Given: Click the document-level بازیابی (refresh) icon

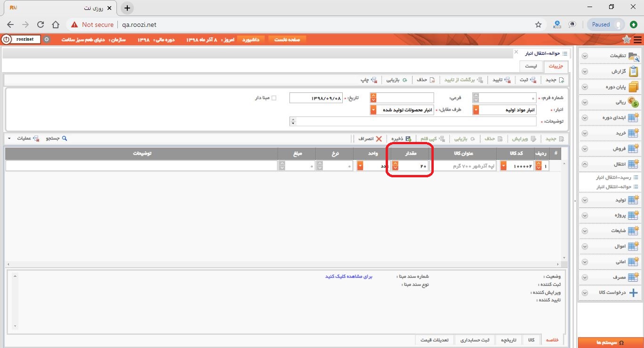Looking at the screenshot, I should click(405, 80).
